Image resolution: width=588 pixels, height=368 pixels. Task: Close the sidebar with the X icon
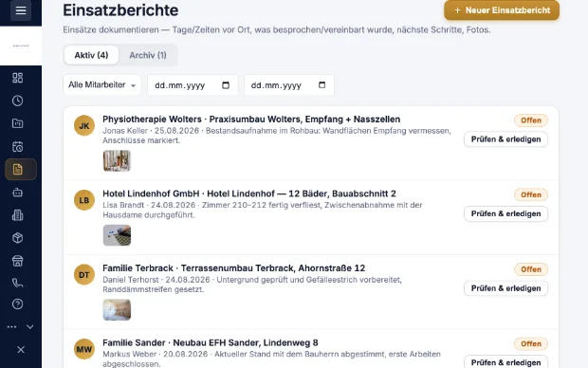[x=21, y=350]
